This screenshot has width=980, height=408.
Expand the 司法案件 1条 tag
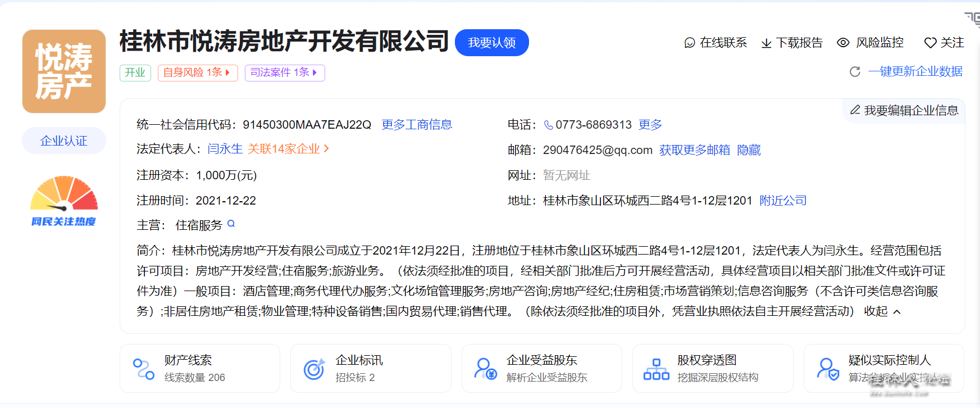[x=284, y=72]
